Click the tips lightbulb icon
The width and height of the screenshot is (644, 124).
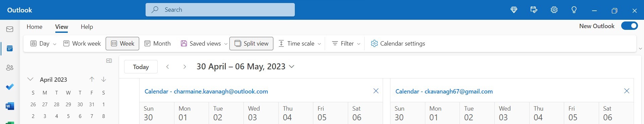pyautogui.click(x=574, y=10)
